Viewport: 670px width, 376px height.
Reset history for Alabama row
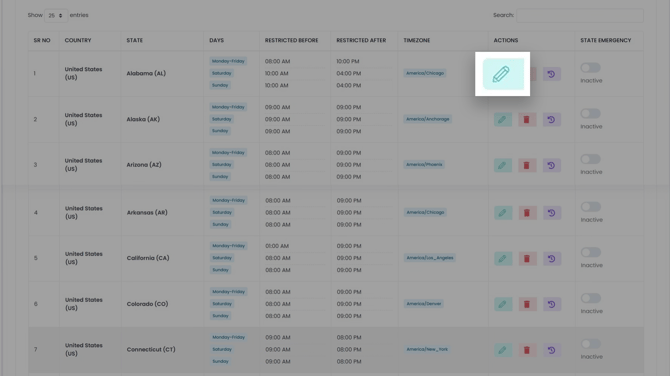pos(552,74)
